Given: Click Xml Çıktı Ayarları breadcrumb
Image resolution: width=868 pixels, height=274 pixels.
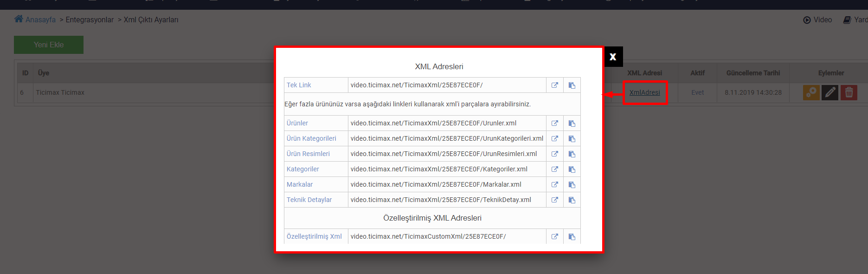Looking at the screenshot, I should tap(151, 20).
